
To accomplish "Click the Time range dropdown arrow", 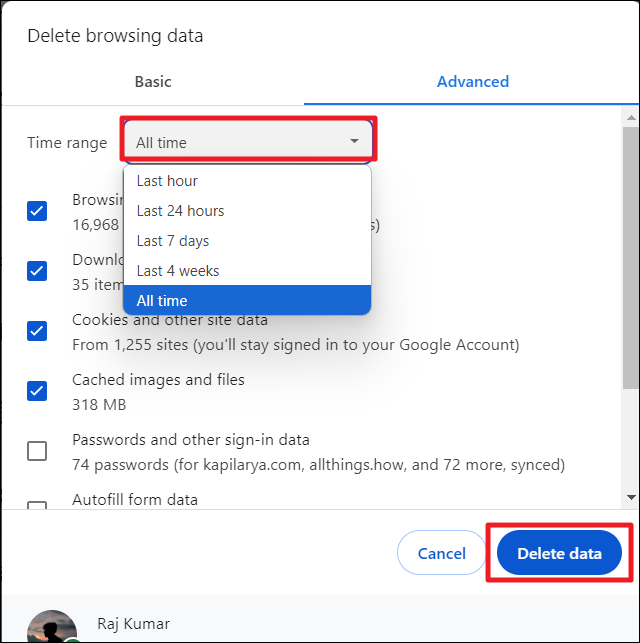I will click(354, 142).
